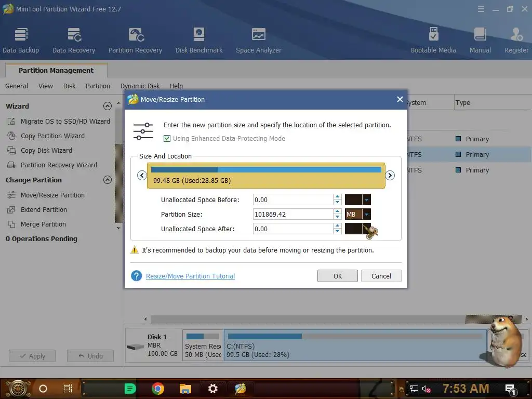The height and width of the screenshot is (399, 532).
Task: Click right arrow of partition slider
Action: click(x=390, y=176)
